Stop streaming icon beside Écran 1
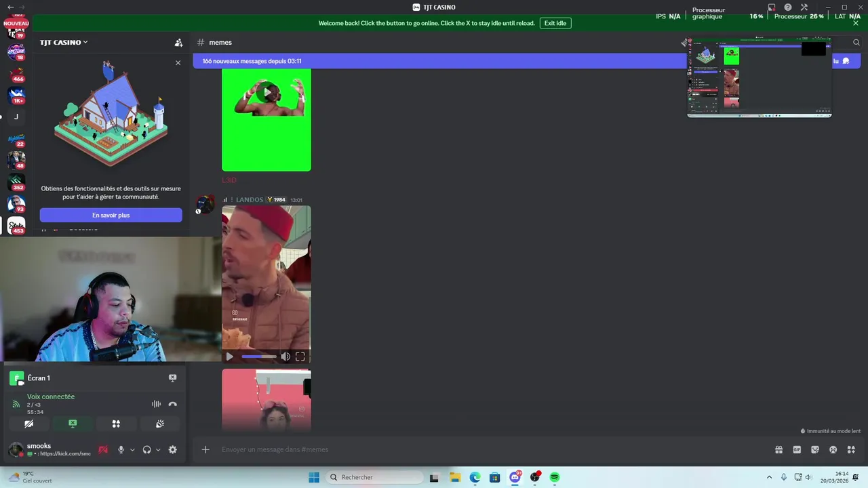 pyautogui.click(x=172, y=378)
